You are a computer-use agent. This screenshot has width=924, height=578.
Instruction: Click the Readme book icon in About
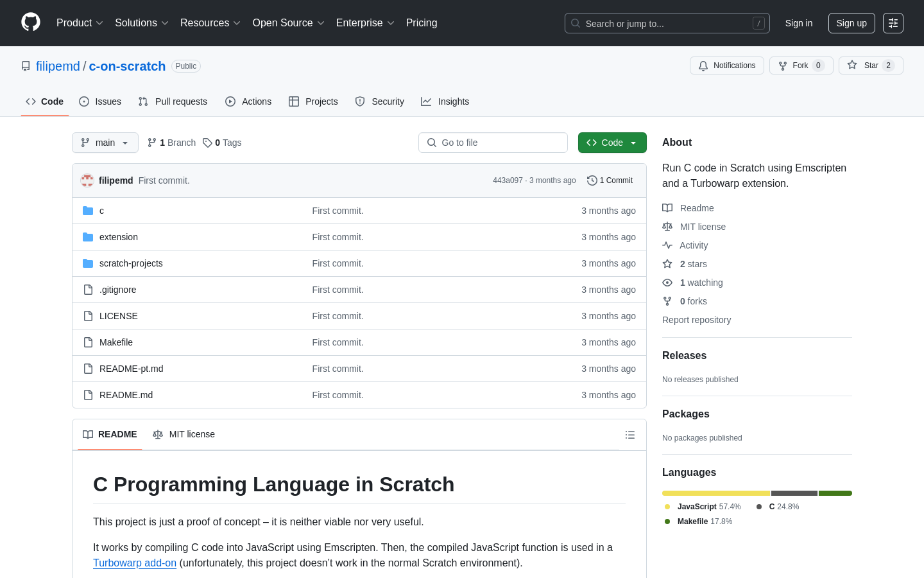pos(667,208)
